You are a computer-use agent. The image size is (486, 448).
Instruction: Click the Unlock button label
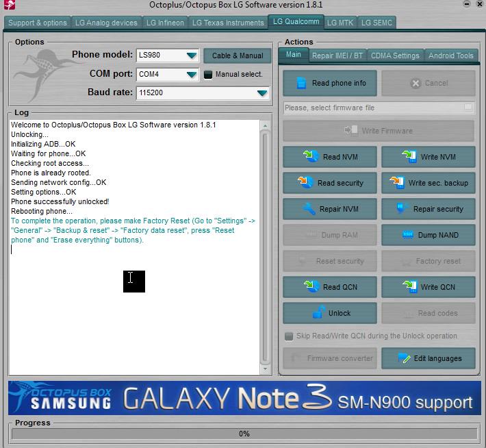click(340, 313)
